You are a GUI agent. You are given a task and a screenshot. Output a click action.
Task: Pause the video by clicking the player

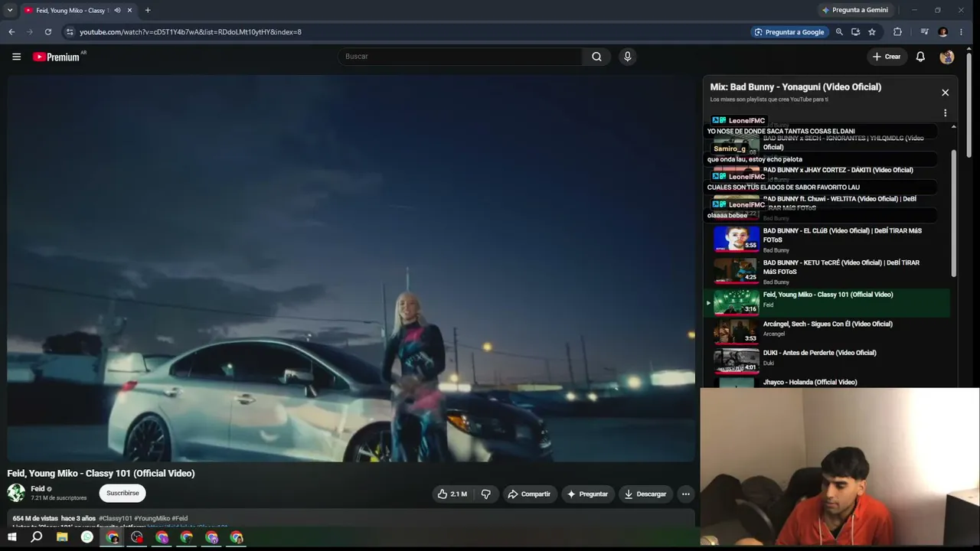(351, 268)
